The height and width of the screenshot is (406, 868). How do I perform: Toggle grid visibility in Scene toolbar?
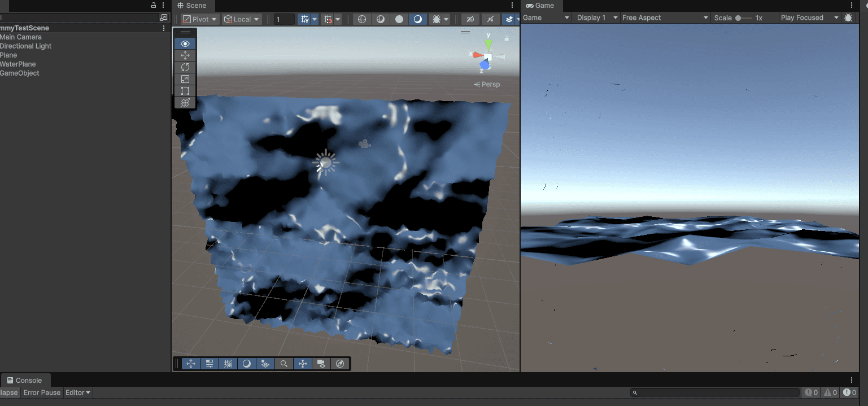coord(305,19)
